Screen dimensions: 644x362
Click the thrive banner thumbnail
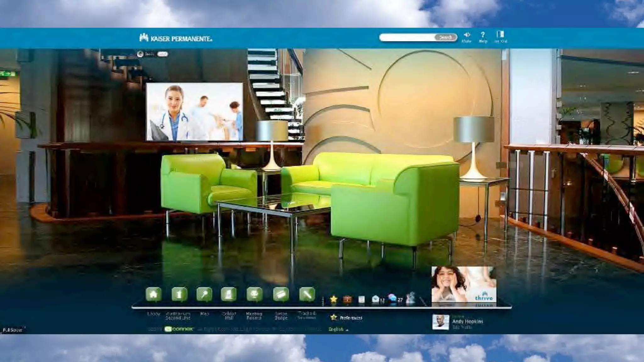click(464, 286)
